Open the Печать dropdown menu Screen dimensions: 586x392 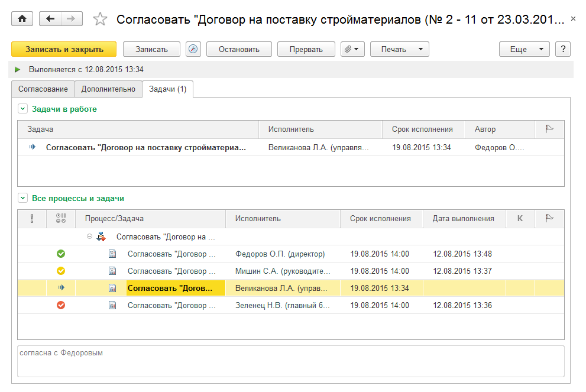399,49
